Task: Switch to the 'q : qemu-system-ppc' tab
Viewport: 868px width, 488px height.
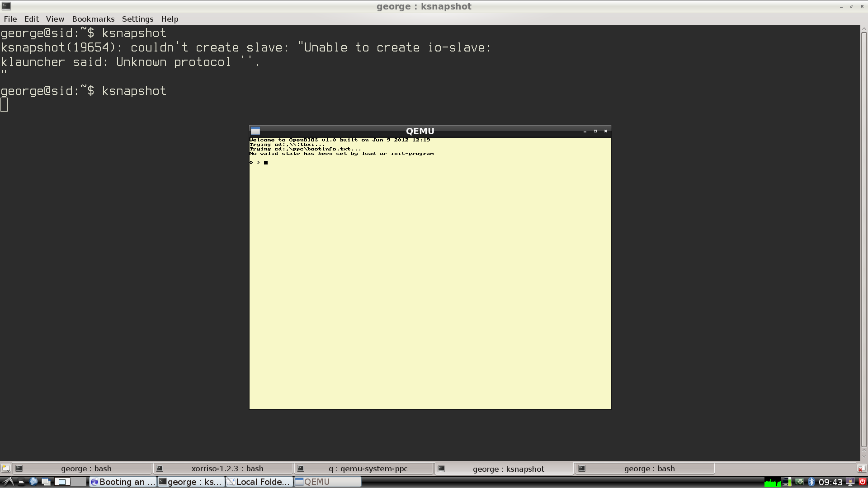Action: (363, 469)
